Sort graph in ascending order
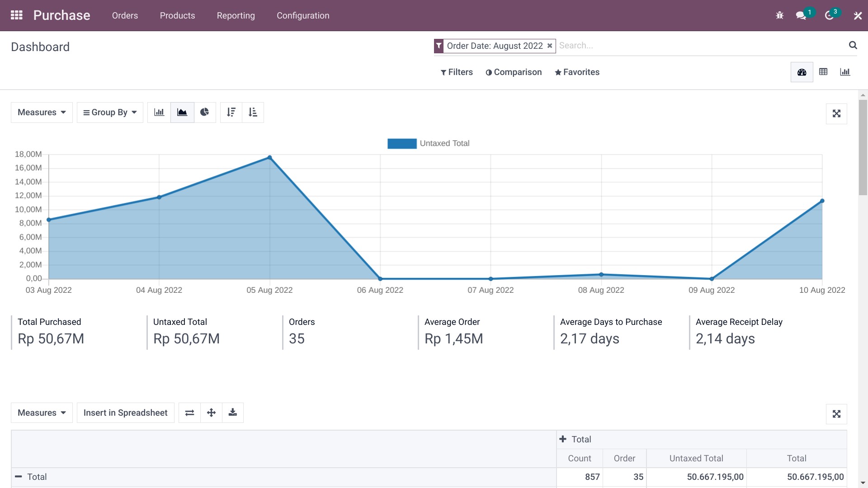Screen dimensions: 868x488 (253, 113)
